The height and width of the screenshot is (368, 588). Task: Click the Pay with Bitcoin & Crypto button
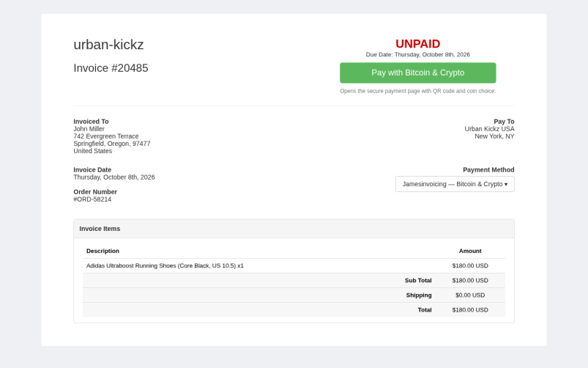pyautogui.click(x=417, y=73)
